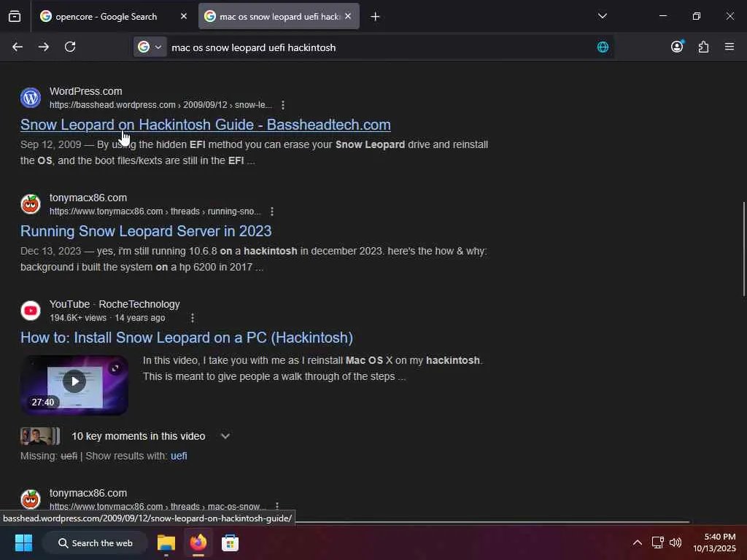This screenshot has width=747, height=560.
Task: Select the 'mac os snow leopard uefi hackintosh' tab
Action: (x=279, y=17)
